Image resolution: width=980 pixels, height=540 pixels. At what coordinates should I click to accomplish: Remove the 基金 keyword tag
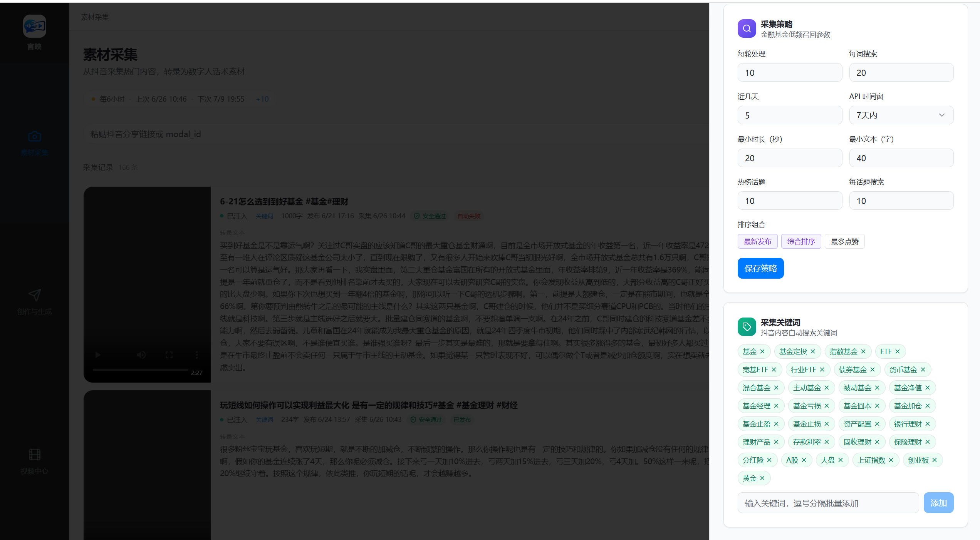(x=762, y=351)
